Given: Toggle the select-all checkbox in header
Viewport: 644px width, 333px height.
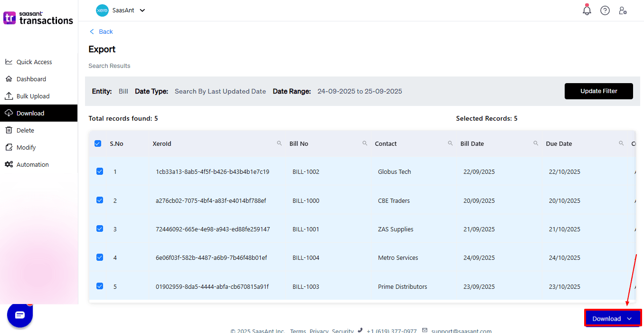Looking at the screenshot, I should [x=98, y=143].
